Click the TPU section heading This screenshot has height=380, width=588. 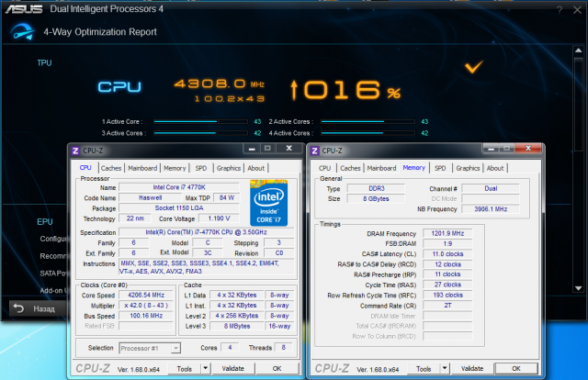point(44,63)
